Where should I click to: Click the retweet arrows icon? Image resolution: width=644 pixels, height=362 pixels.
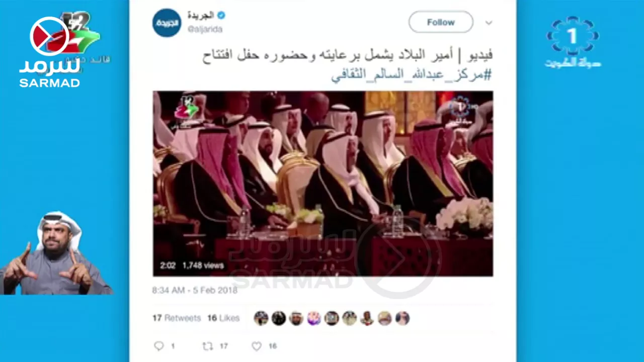coord(208,346)
